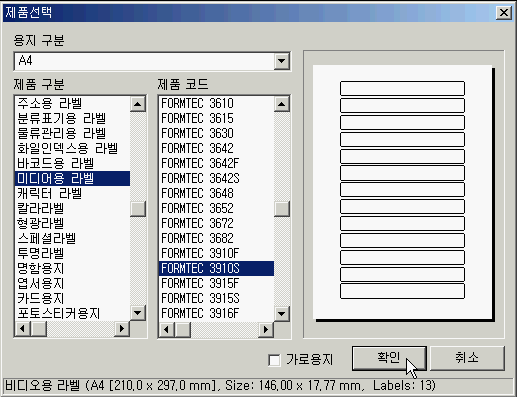Select 형광라벨 category
Screen dimensions: 517x397
tap(72, 223)
